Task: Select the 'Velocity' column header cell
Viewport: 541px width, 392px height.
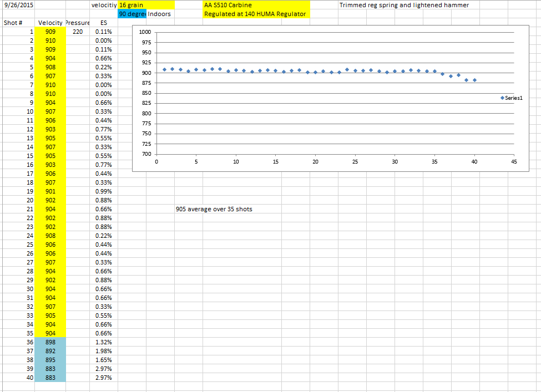Action: click(50, 23)
